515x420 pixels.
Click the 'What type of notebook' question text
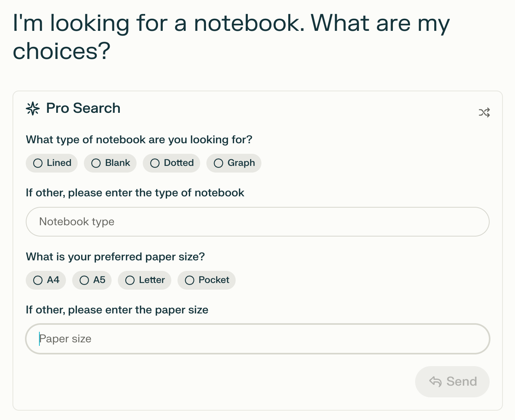tap(139, 140)
